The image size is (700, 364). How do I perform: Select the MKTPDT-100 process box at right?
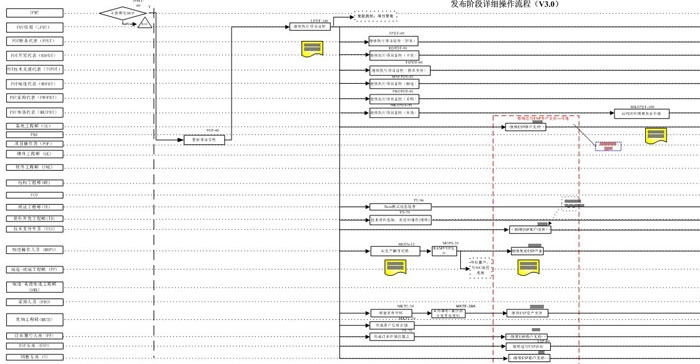(642, 113)
